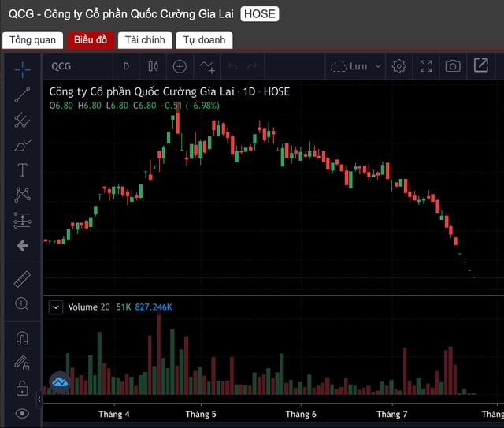Select the Text annotation tool

pos(22,170)
